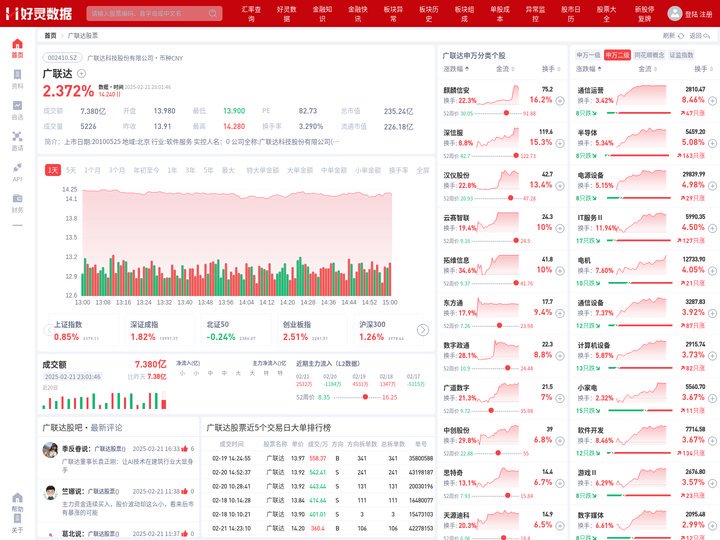Click the plus icon for 16.2% stock
Screen dimensions: 720x540
[560, 101]
